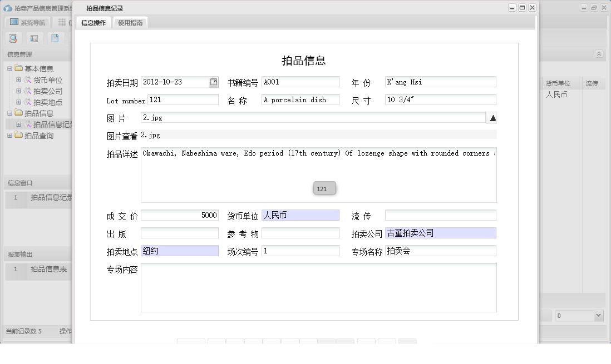Select the 信息操作 tab

(93, 23)
